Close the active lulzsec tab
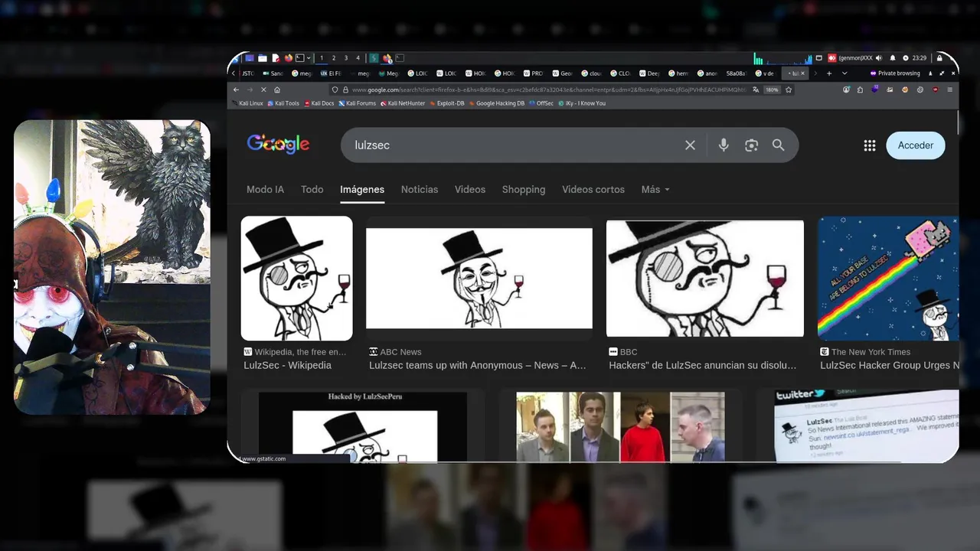 [802, 73]
